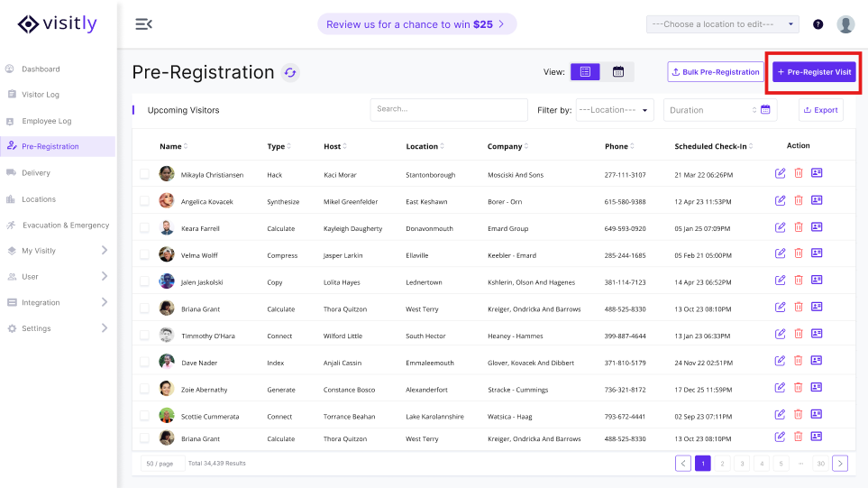Check the box for Velma Wolff

tap(144, 254)
